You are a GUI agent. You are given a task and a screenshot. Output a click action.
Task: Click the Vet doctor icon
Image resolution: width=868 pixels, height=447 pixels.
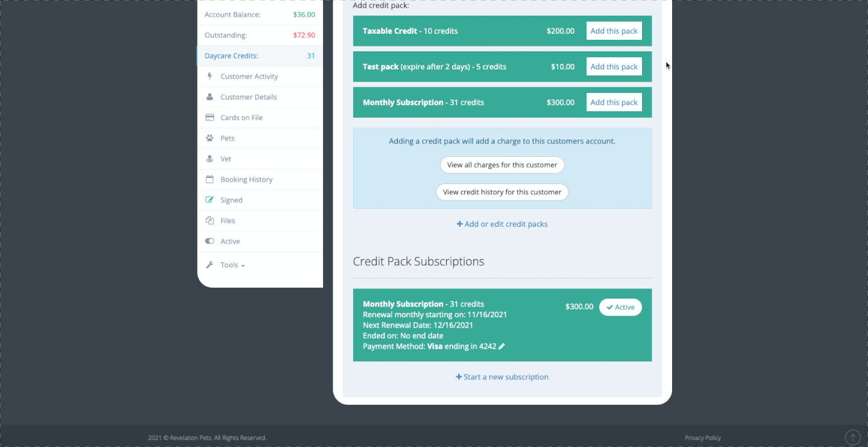(x=210, y=159)
